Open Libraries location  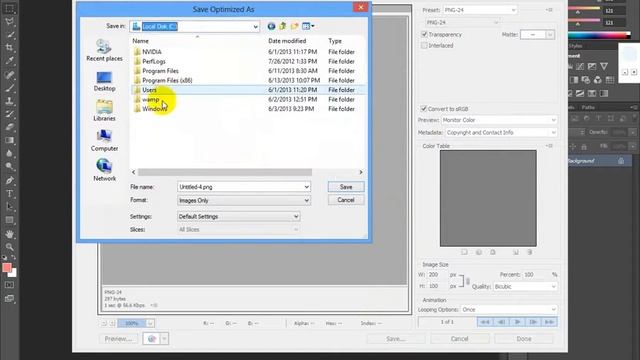click(104, 111)
